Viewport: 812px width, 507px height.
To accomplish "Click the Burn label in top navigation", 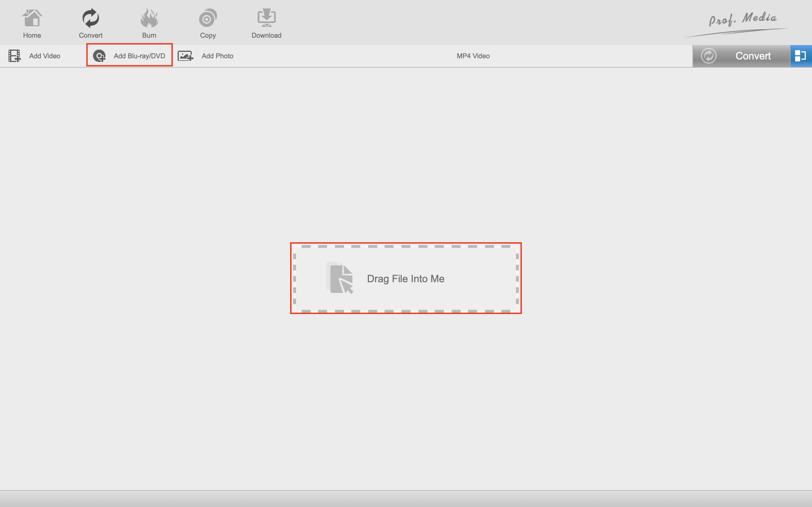I will 149,35.
